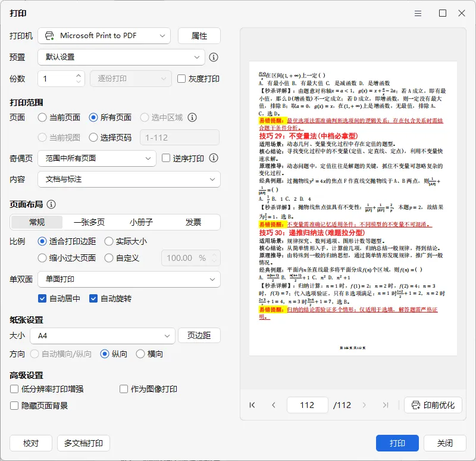This screenshot has height=461, width=476.
Task: Open the A4 paper size dropdown
Action: (x=102, y=336)
